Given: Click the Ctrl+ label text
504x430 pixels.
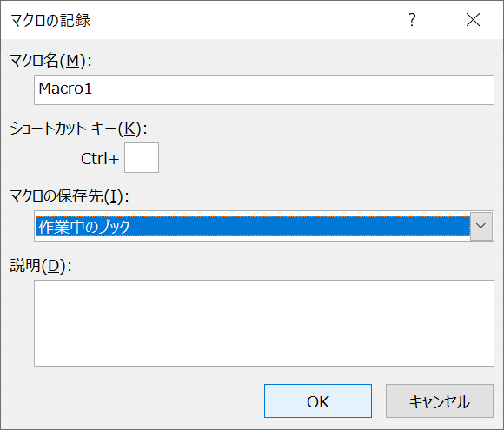Looking at the screenshot, I should coord(100,159).
